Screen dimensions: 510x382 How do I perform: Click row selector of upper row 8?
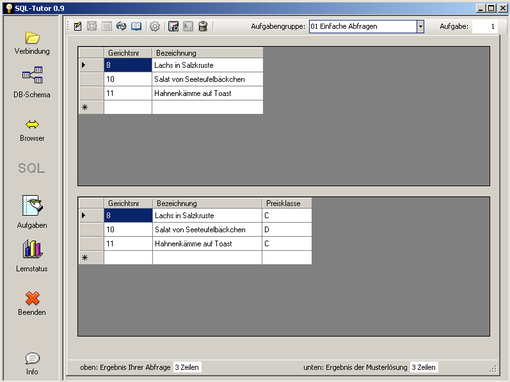(x=91, y=65)
